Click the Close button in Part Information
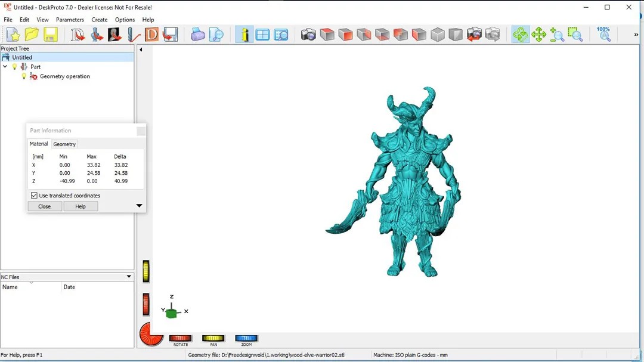The height and width of the screenshot is (362, 644). (44, 206)
